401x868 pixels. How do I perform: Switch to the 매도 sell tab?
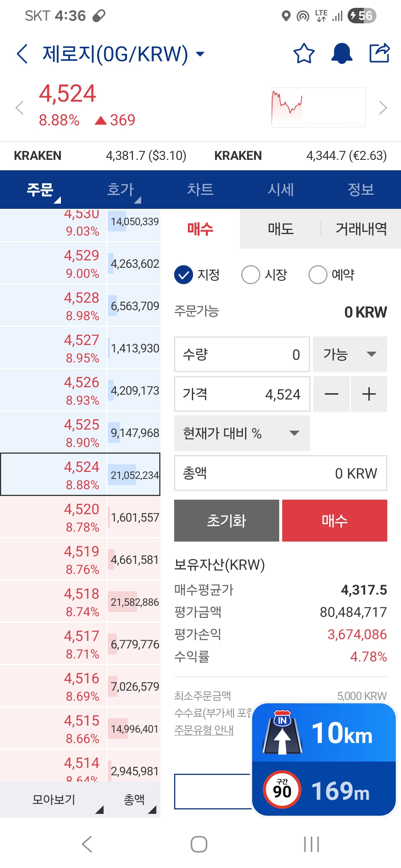click(281, 229)
